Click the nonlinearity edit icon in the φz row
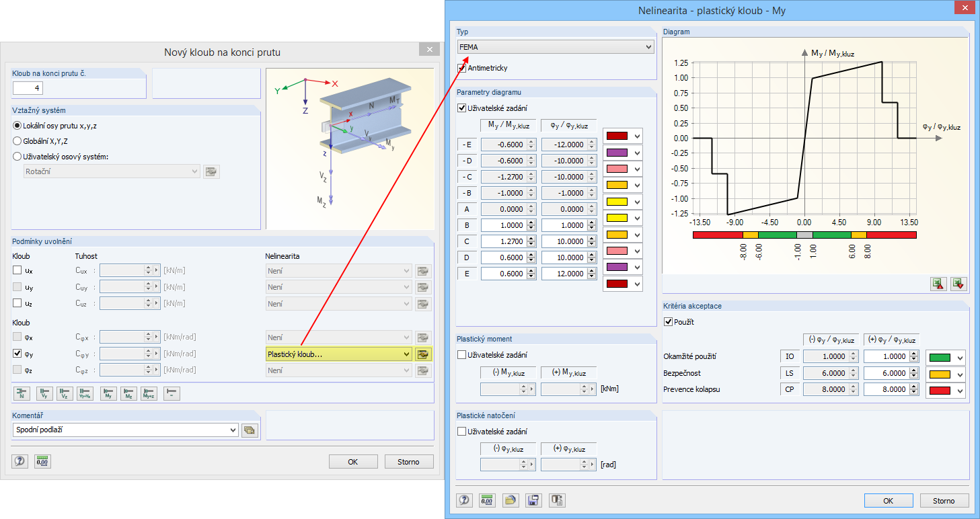This screenshot has width=980, height=519. (423, 370)
